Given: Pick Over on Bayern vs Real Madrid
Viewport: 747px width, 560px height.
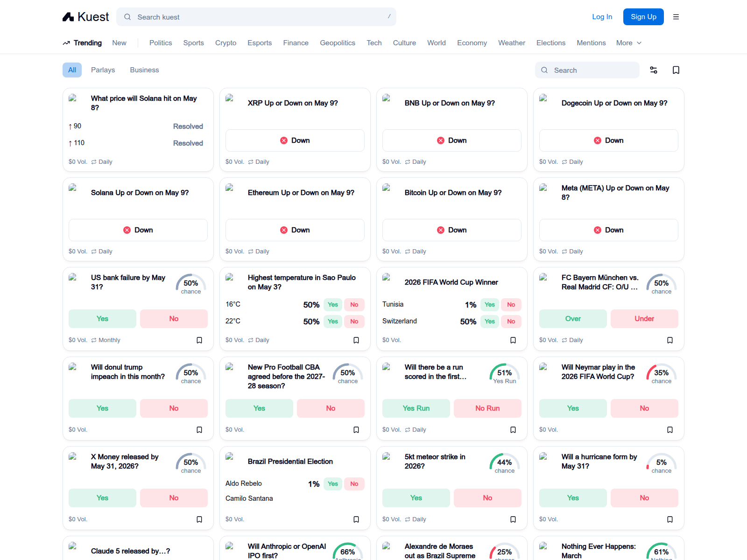Looking at the screenshot, I should pyautogui.click(x=573, y=319).
